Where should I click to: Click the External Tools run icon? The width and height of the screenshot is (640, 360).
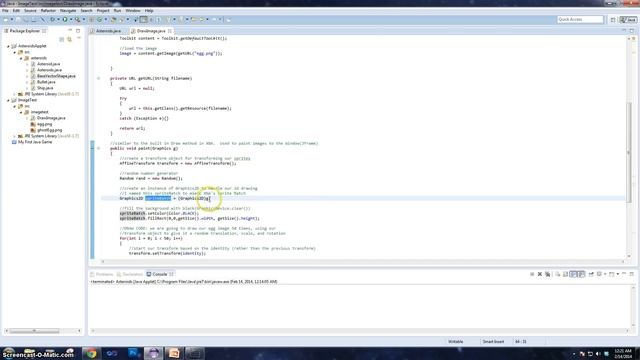pos(77,20)
